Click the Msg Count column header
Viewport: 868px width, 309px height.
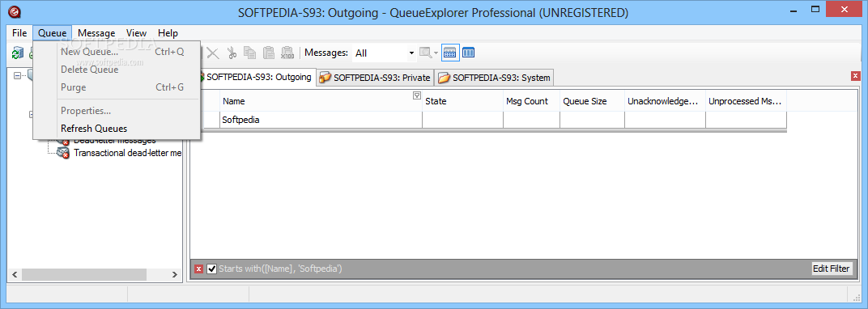click(x=531, y=101)
